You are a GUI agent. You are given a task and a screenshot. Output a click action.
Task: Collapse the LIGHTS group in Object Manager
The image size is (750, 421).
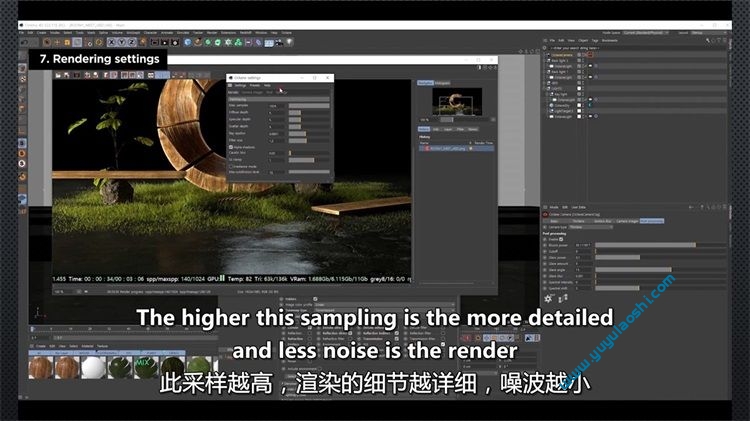(545, 89)
